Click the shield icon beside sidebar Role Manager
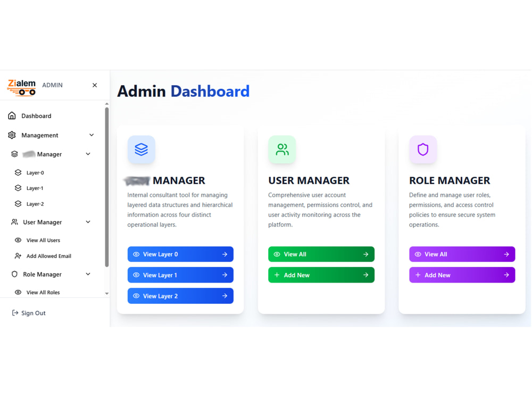The width and height of the screenshot is (532, 399). coord(14,274)
